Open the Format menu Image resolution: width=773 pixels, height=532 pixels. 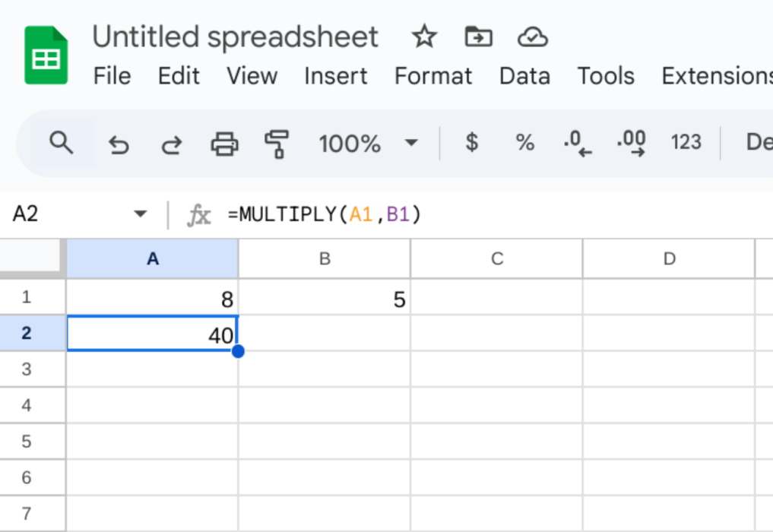(432, 76)
